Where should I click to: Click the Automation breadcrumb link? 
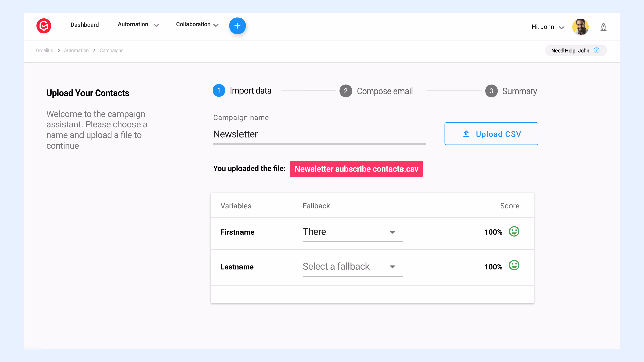[76, 50]
